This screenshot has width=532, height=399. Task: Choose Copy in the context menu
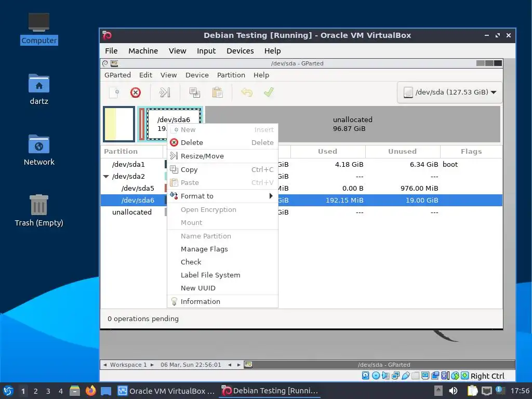click(x=222, y=169)
